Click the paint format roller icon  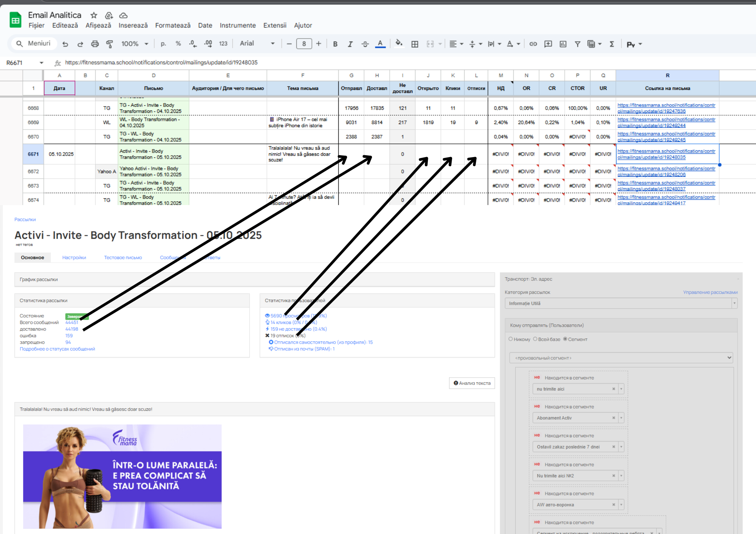[x=110, y=44]
